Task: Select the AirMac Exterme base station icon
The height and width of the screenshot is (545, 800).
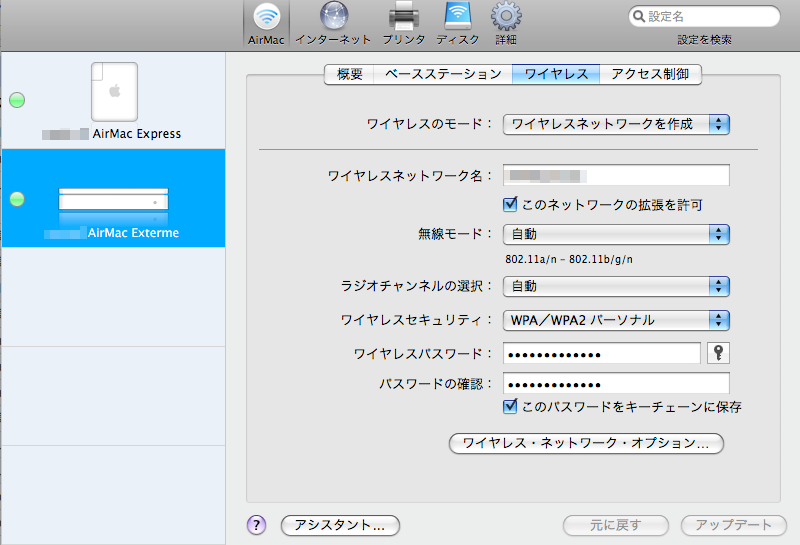Action: pyautogui.click(x=113, y=199)
